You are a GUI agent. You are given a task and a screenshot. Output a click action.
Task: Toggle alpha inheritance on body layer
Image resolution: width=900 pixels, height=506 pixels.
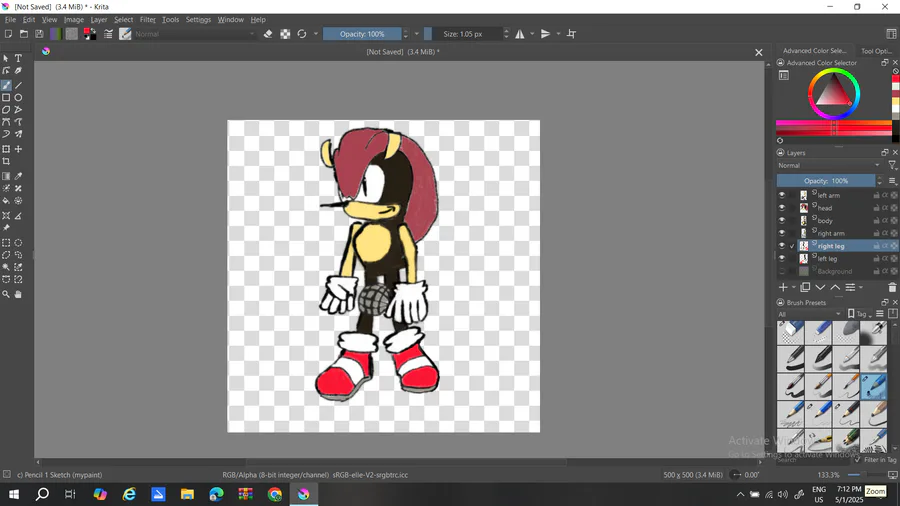click(x=885, y=220)
